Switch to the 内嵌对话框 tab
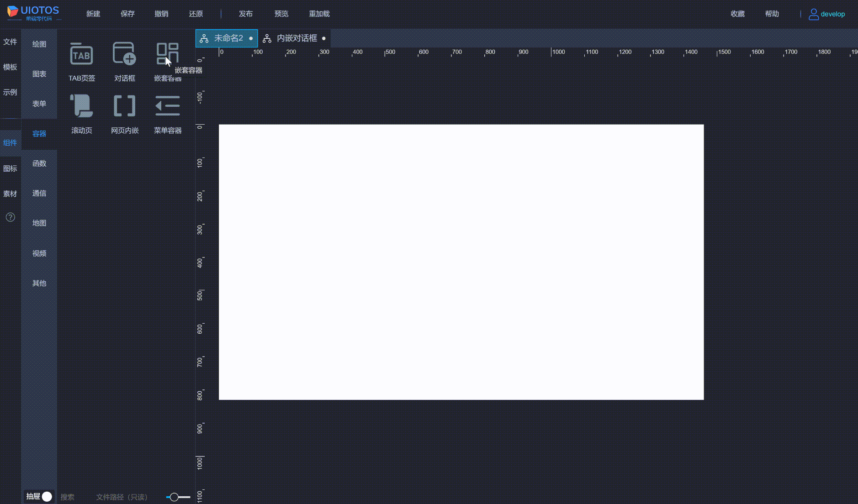Screen dimensions: 858x504 click(296, 38)
